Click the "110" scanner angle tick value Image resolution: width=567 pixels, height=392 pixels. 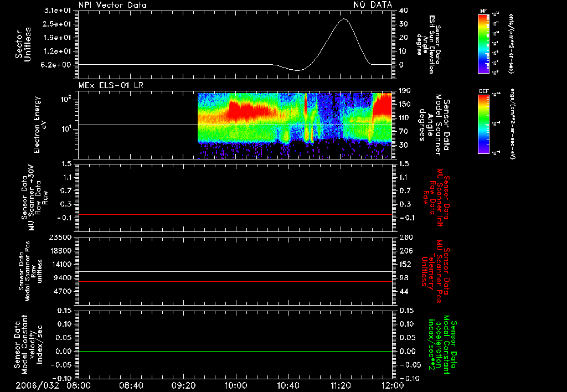coord(405,118)
